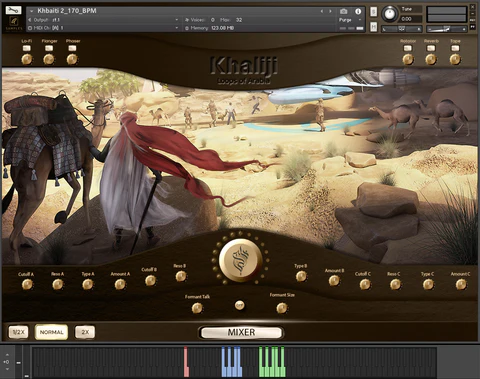Viewport: 480px width, 379px height.
Task: Click the Cutoff A knob
Action: pos(27,284)
